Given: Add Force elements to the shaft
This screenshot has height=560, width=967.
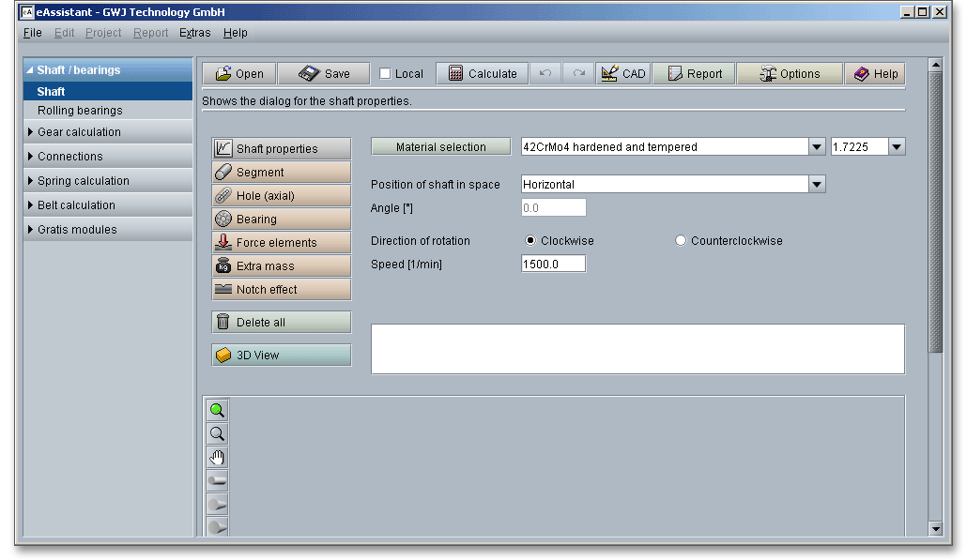Looking at the screenshot, I should click(x=281, y=243).
